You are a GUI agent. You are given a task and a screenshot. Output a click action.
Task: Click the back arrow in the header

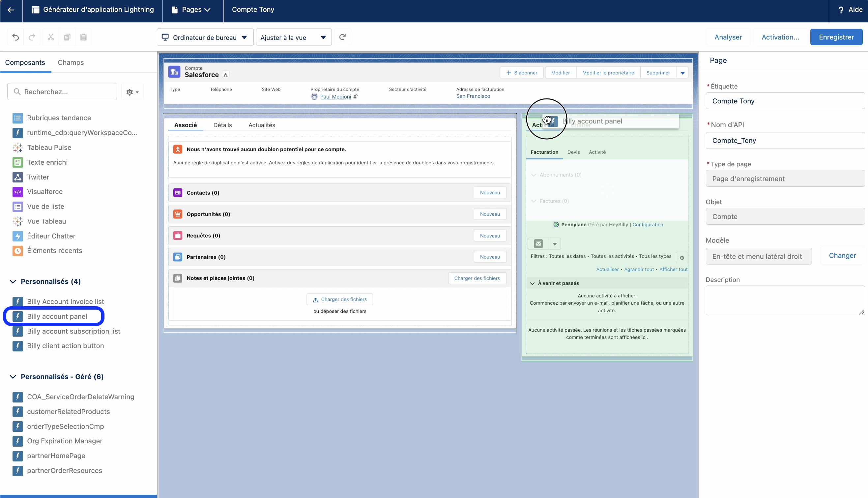(11, 10)
